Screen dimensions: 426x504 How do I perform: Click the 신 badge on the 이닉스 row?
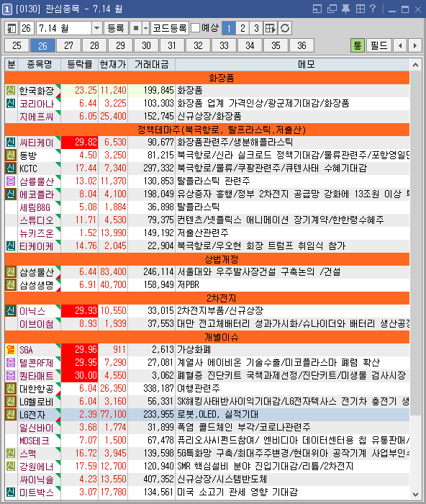[11, 311]
